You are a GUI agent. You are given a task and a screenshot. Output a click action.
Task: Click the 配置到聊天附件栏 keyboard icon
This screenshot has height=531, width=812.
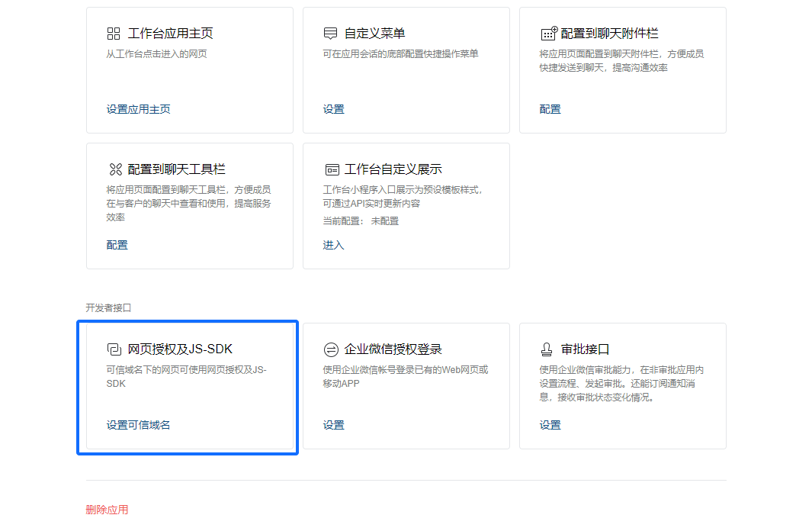point(548,34)
